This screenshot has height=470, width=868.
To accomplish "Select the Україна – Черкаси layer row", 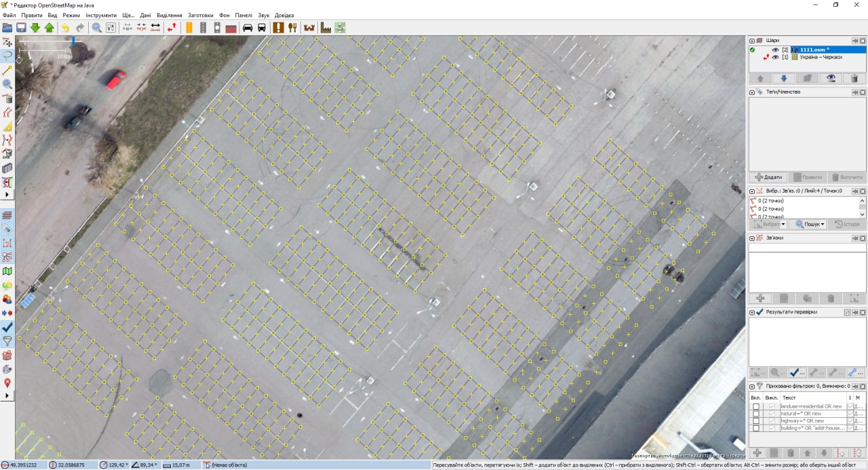I will pyautogui.click(x=808, y=57).
